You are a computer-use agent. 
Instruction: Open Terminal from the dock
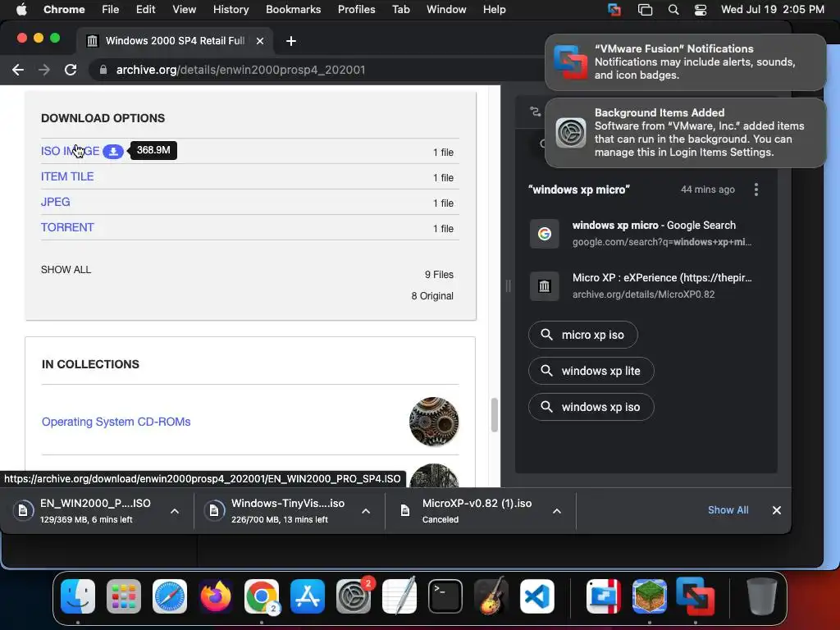pos(445,596)
